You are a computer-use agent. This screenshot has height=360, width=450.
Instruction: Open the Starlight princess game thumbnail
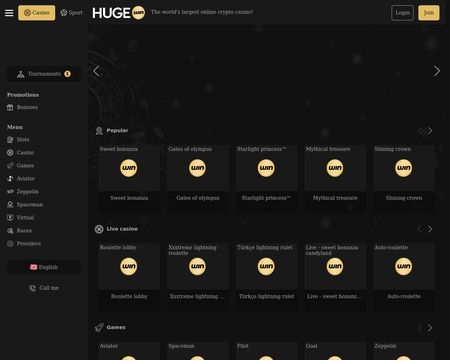click(266, 168)
